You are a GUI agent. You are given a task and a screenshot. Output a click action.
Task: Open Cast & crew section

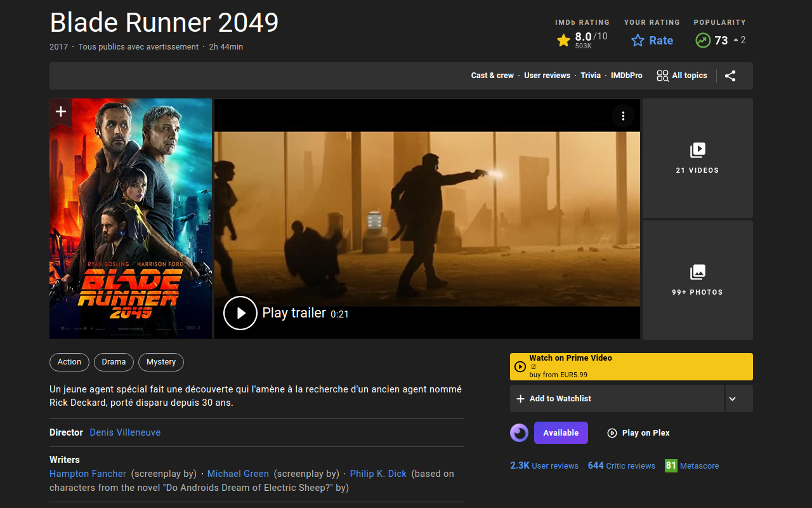(x=492, y=76)
